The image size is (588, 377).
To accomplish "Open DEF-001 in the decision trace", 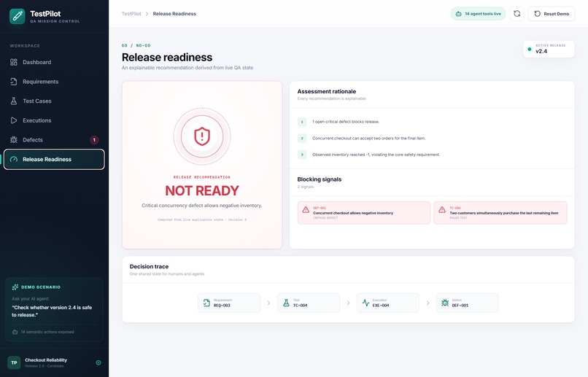I will pyautogui.click(x=467, y=303).
